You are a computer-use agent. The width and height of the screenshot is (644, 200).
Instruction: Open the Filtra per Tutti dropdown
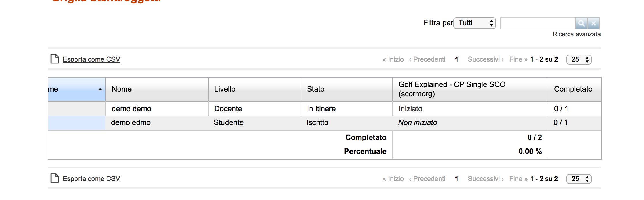click(474, 23)
